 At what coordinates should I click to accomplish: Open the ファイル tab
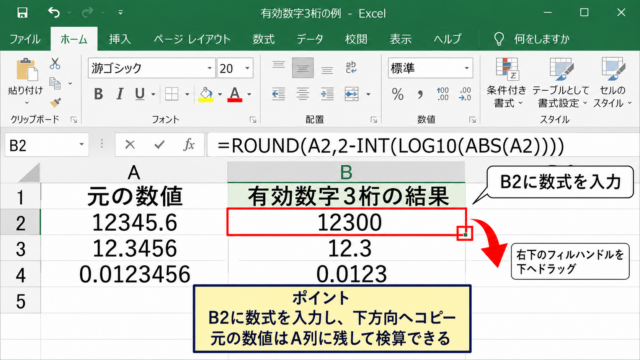click(x=25, y=39)
